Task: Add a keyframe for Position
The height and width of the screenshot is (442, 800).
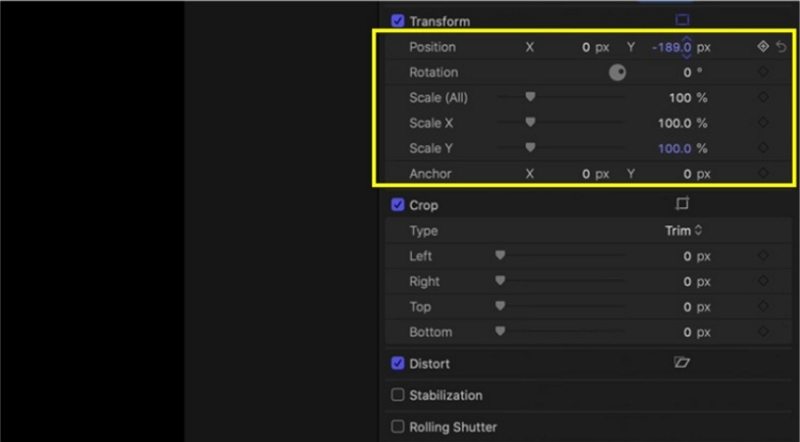Action: (763, 46)
